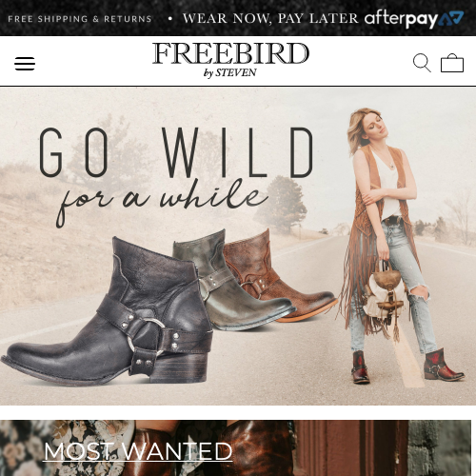Image resolution: width=476 pixels, height=476 pixels.
Task: Open the MOST WANTED link
Action: (x=138, y=451)
